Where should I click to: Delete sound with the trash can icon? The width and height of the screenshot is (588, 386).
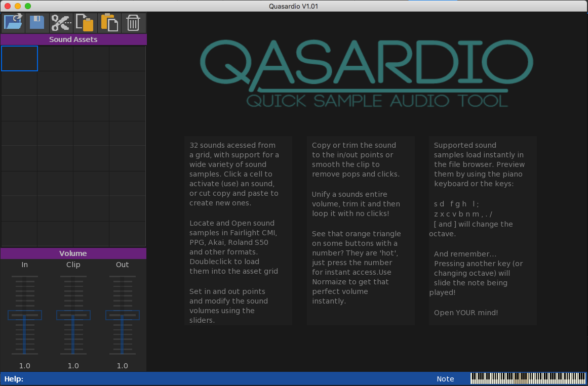[133, 23]
